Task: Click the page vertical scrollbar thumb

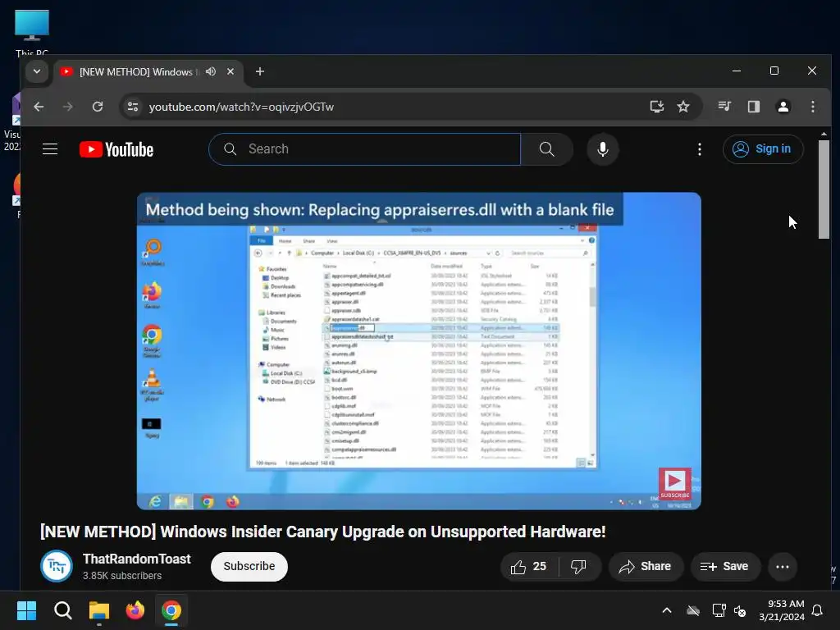Action: [824, 189]
